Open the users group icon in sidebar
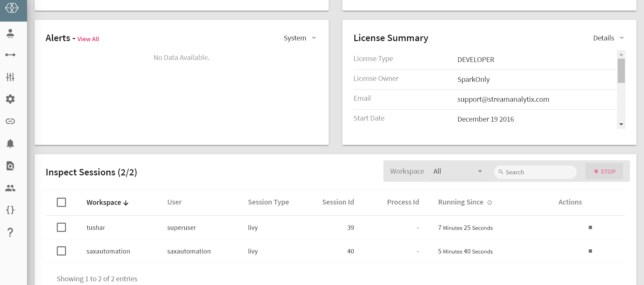The width and height of the screenshot is (644, 285). (10, 188)
